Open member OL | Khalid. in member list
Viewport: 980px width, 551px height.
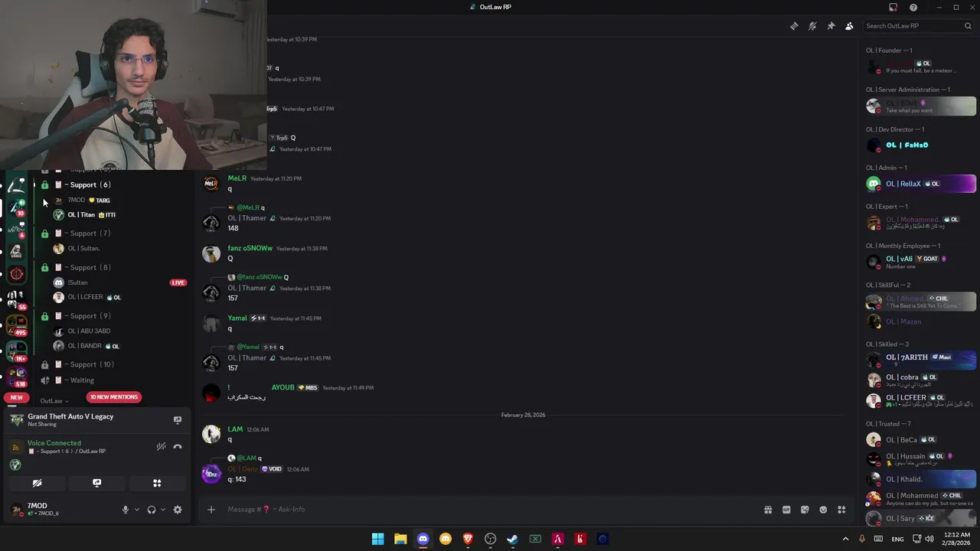[920, 479]
